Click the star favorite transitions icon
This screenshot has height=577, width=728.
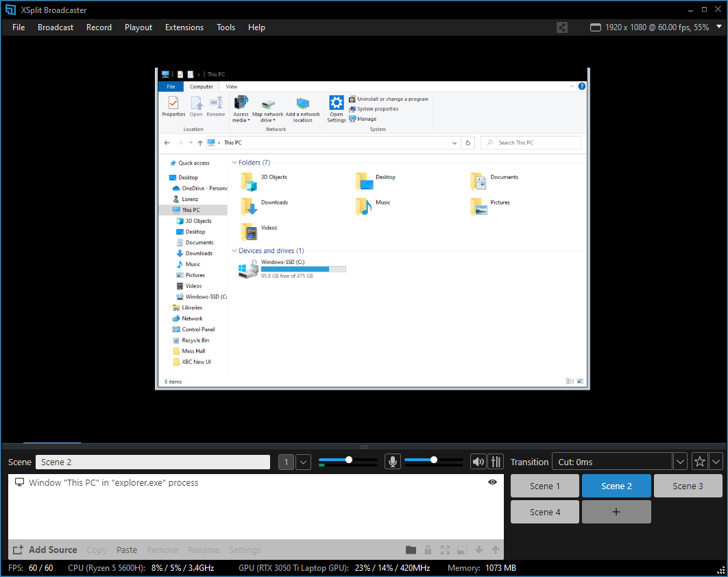(700, 462)
